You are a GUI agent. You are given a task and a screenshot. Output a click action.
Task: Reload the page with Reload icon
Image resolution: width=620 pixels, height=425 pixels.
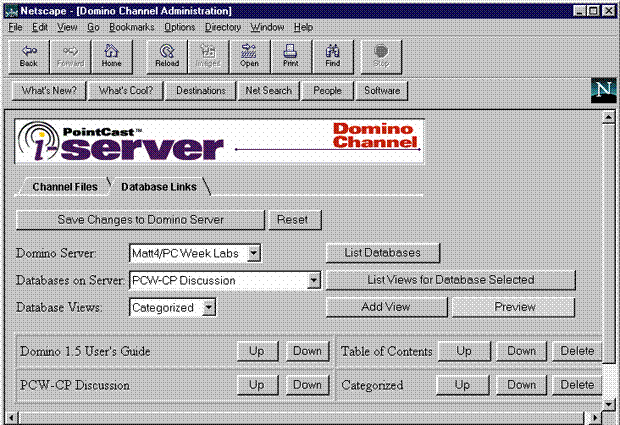[x=167, y=57]
